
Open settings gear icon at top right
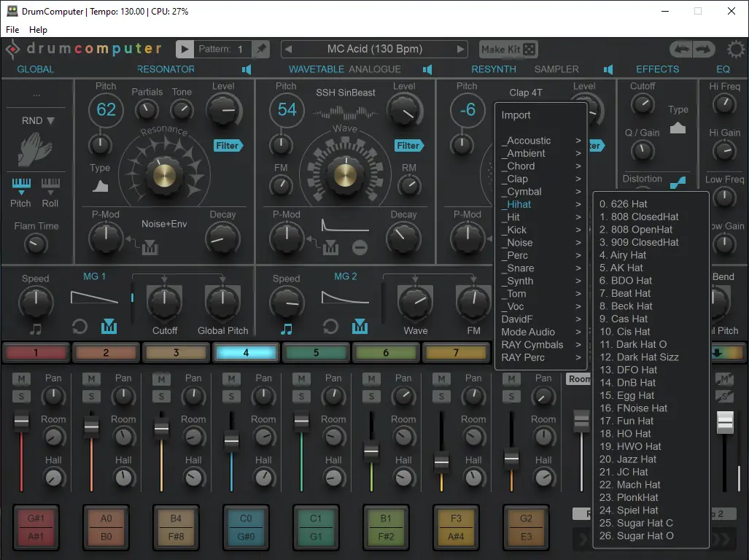736,49
